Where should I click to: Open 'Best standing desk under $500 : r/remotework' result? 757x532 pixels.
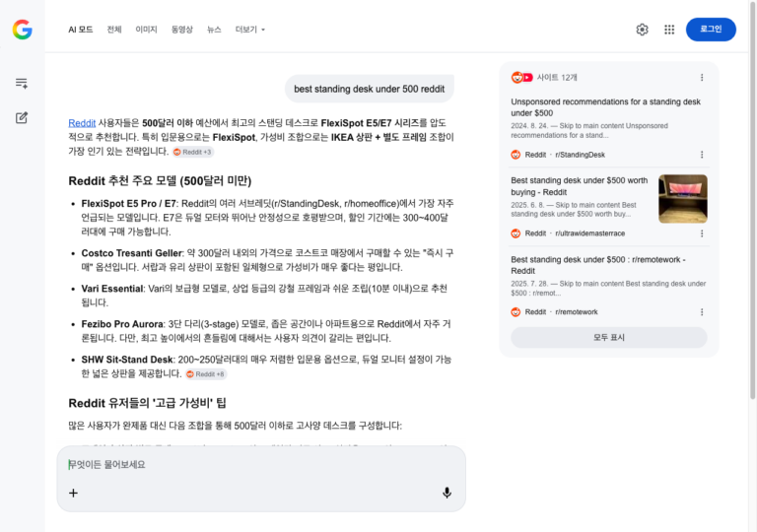598,265
